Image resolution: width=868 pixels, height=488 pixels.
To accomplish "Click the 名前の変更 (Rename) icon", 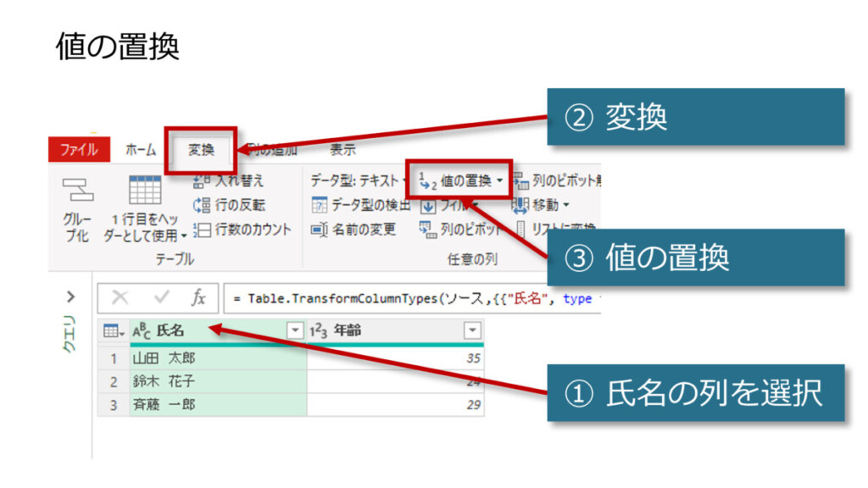I will pyautogui.click(x=319, y=230).
